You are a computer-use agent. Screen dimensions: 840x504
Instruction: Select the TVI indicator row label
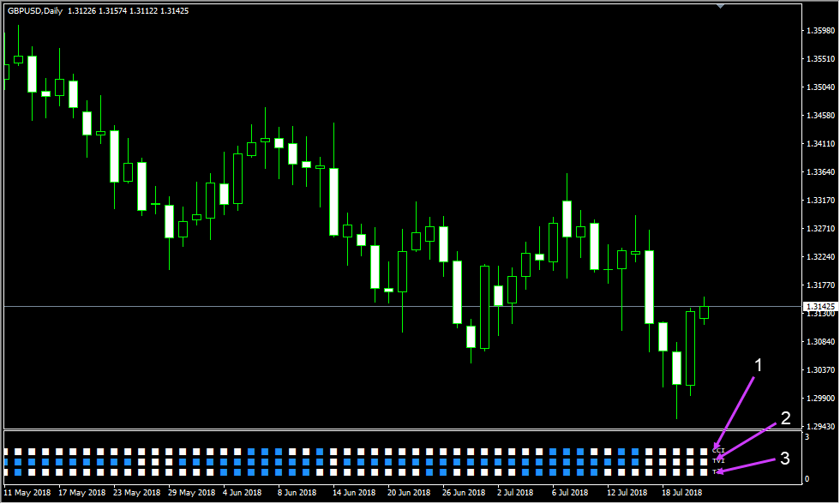[718, 461]
